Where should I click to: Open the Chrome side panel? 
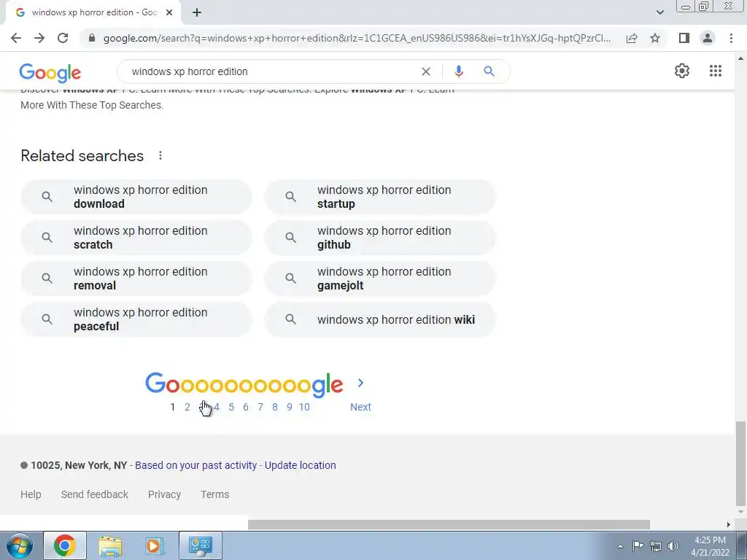[x=684, y=38]
